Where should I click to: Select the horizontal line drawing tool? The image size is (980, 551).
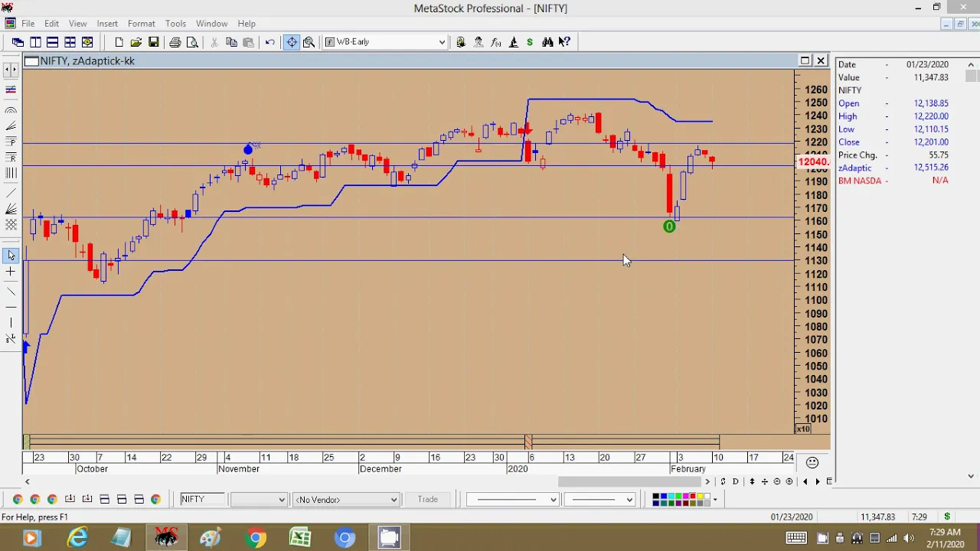pyautogui.click(x=11, y=307)
